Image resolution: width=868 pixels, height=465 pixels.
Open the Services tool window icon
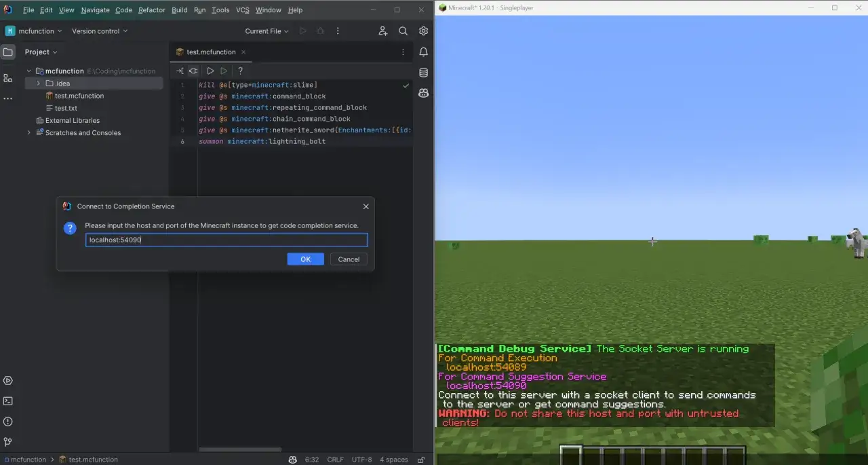pos(8,381)
